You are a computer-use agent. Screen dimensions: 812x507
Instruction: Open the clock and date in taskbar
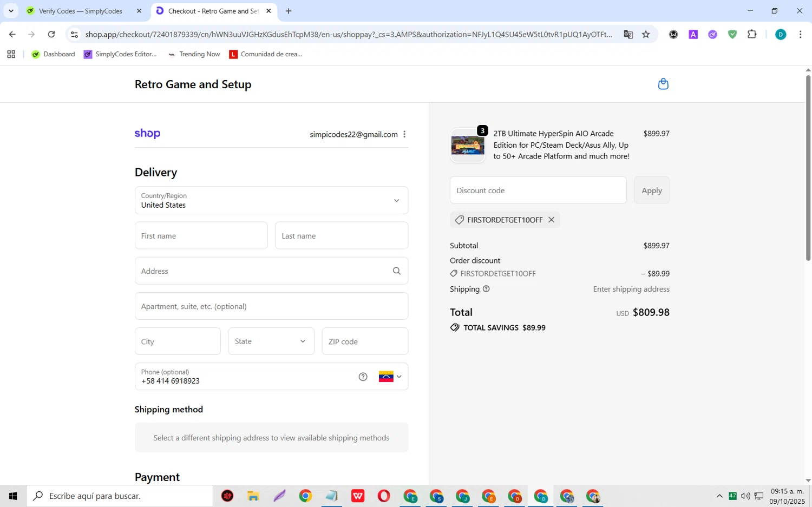(x=787, y=496)
